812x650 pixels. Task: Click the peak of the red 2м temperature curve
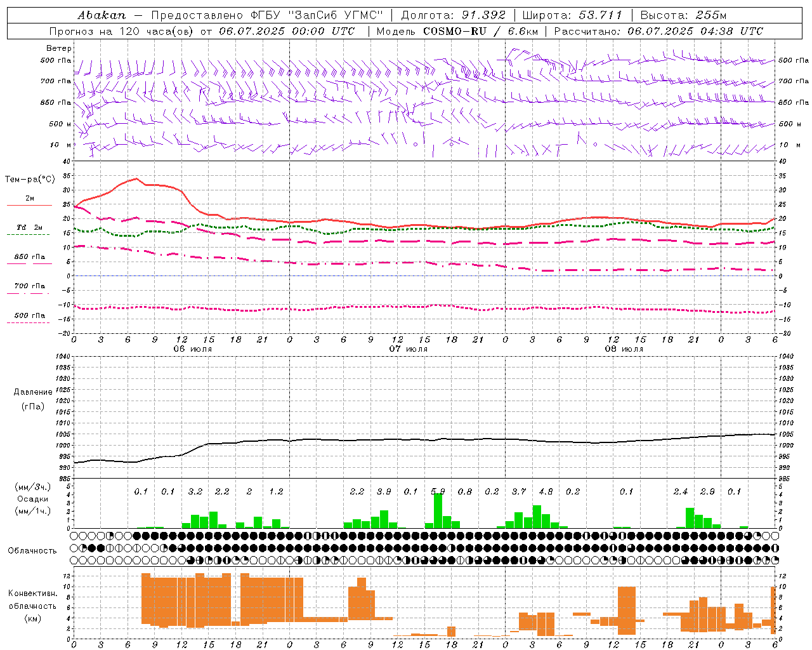(136, 178)
